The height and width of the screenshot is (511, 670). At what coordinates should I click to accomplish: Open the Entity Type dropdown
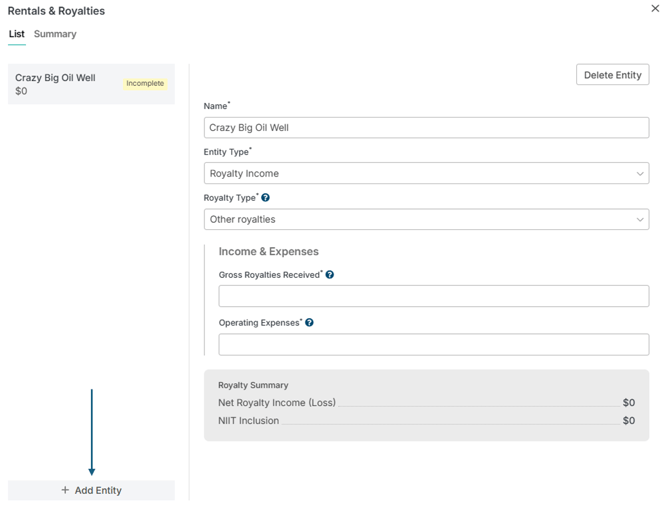click(426, 173)
